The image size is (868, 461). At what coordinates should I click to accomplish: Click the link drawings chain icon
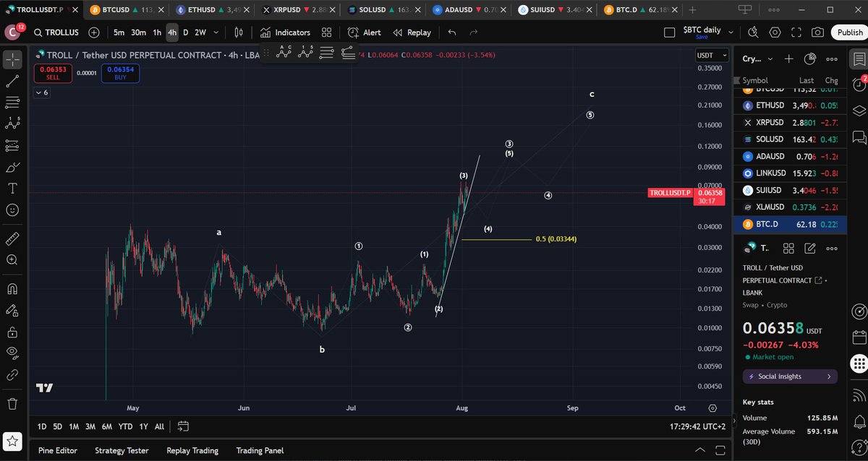[x=12, y=375]
